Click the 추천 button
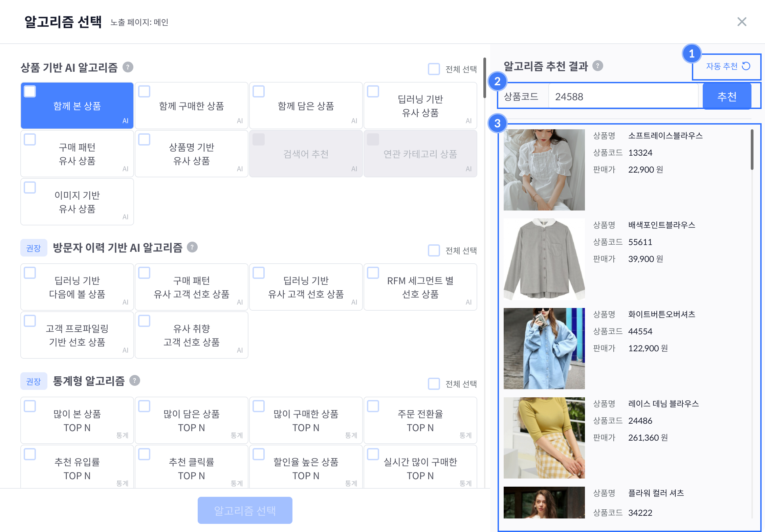765x532 pixels. pyautogui.click(x=727, y=96)
